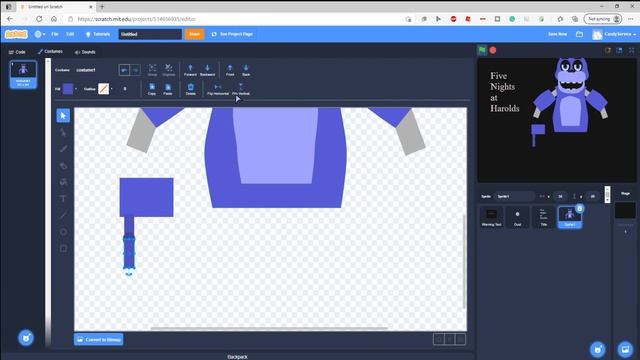Select the Brush tool

tap(63, 149)
